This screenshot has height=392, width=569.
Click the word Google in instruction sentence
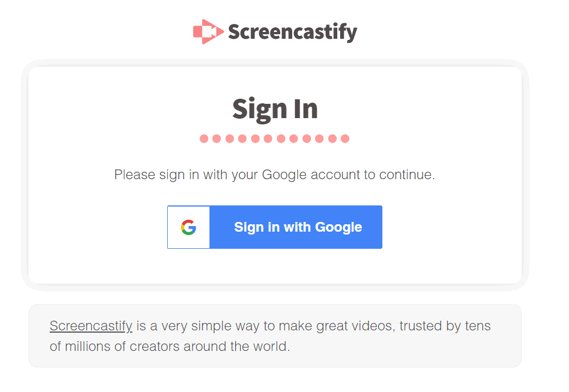(284, 175)
